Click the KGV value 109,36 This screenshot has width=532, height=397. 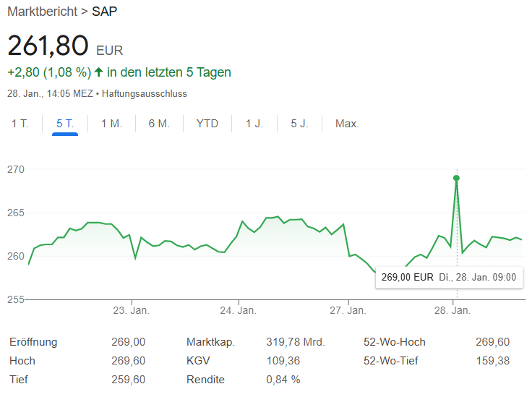click(x=283, y=361)
